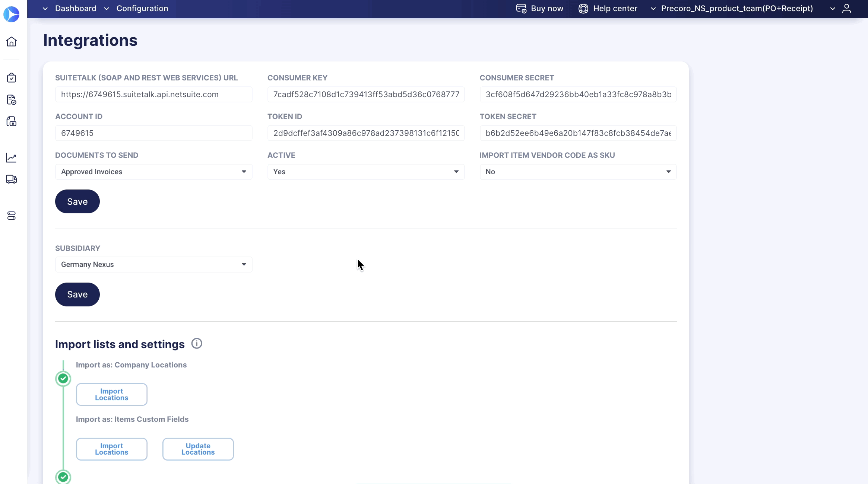Viewport: 868px width, 484px height.
Task: Click the Help center lifebuoy icon
Action: click(x=583, y=9)
